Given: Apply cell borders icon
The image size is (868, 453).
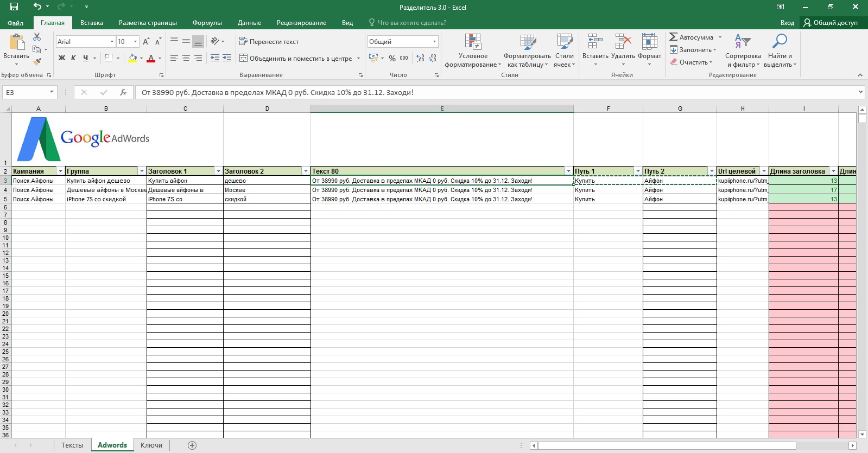Looking at the screenshot, I should pyautogui.click(x=109, y=58).
